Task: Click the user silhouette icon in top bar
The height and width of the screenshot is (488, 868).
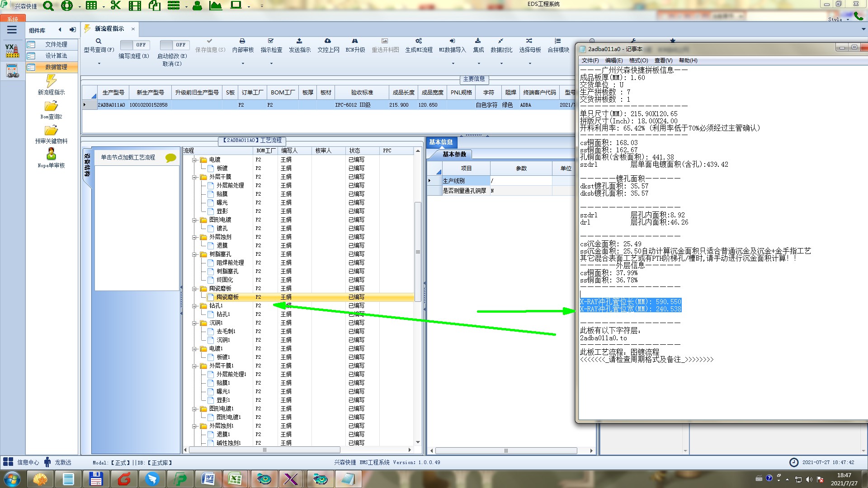Action: coord(197,6)
